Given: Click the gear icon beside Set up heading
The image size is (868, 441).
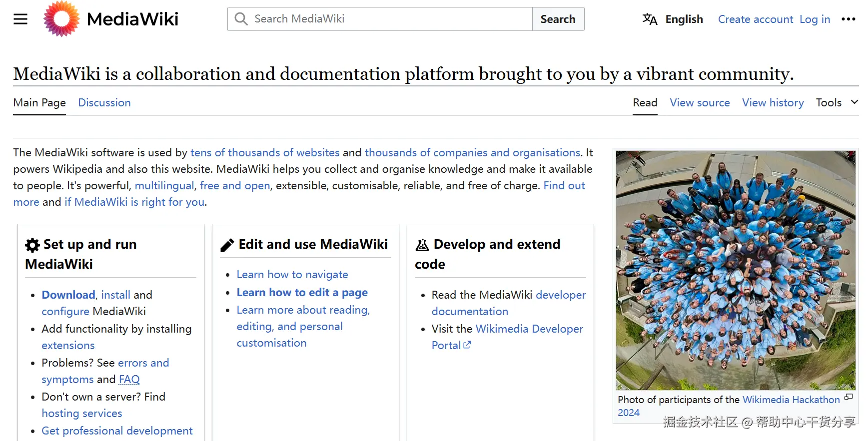Looking at the screenshot, I should tap(32, 245).
